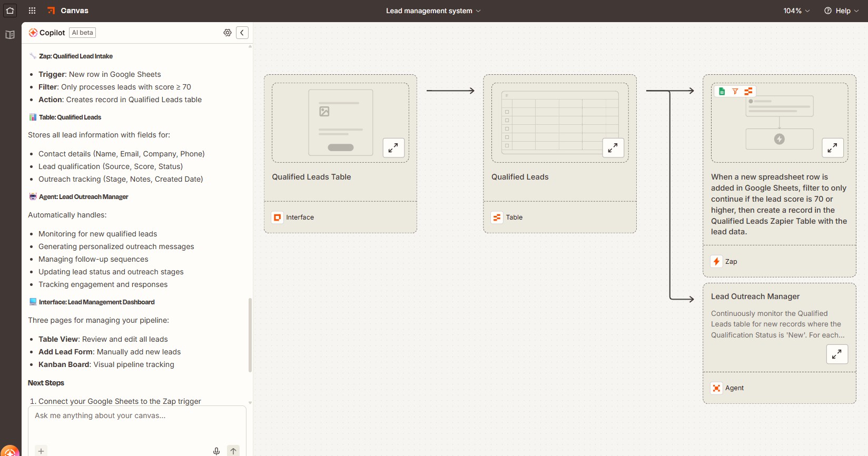
Task: Click the Zap: Qualified Lead Intake heading
Action: (76, 56)
